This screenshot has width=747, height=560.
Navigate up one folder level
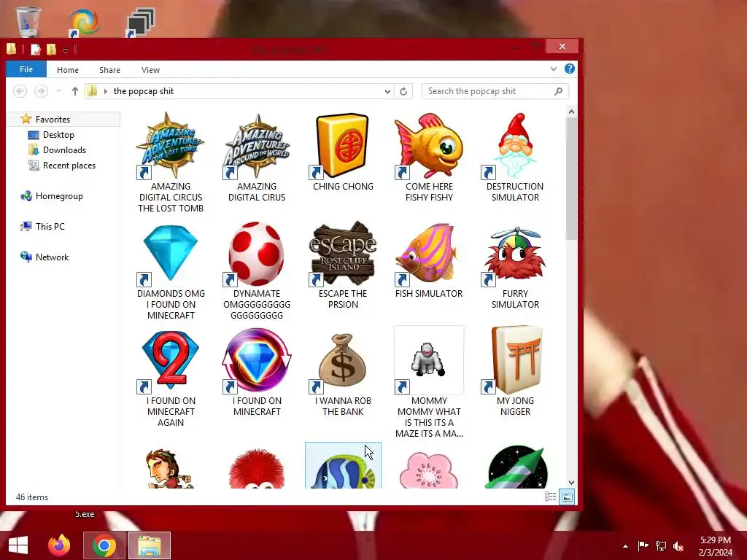[x=75, y=91]
